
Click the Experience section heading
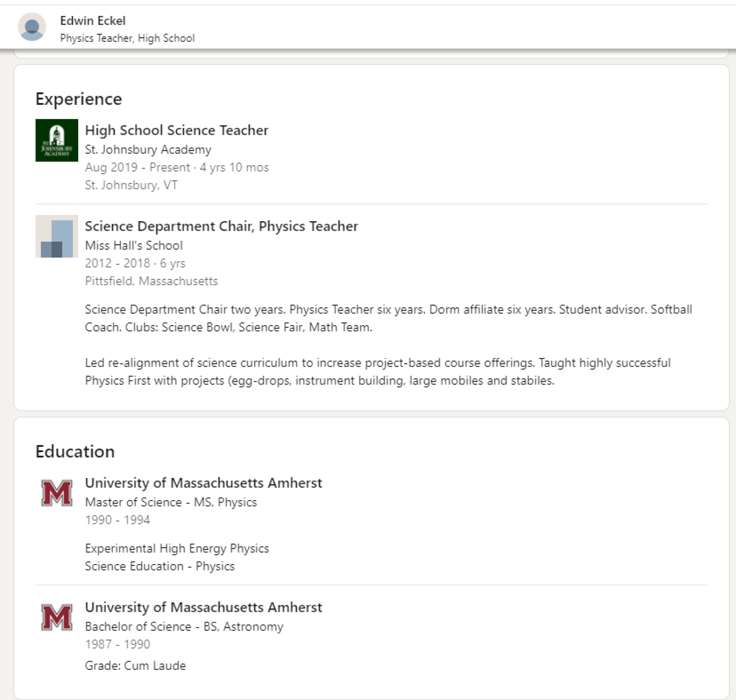(x=79, y=99)
